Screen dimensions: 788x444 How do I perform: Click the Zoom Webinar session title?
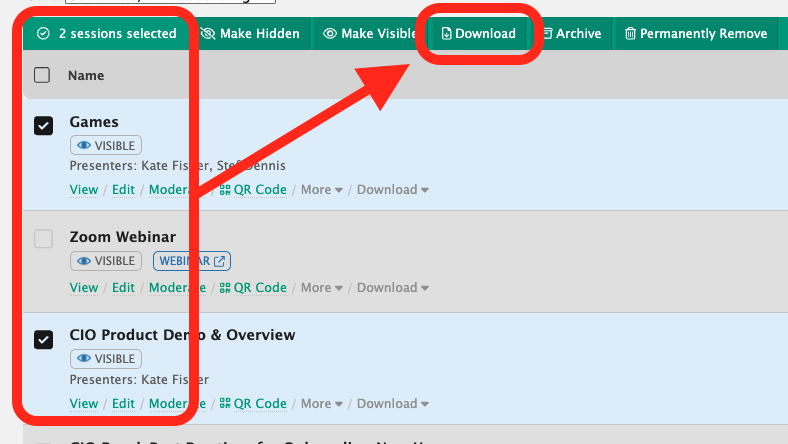[123, 237]
